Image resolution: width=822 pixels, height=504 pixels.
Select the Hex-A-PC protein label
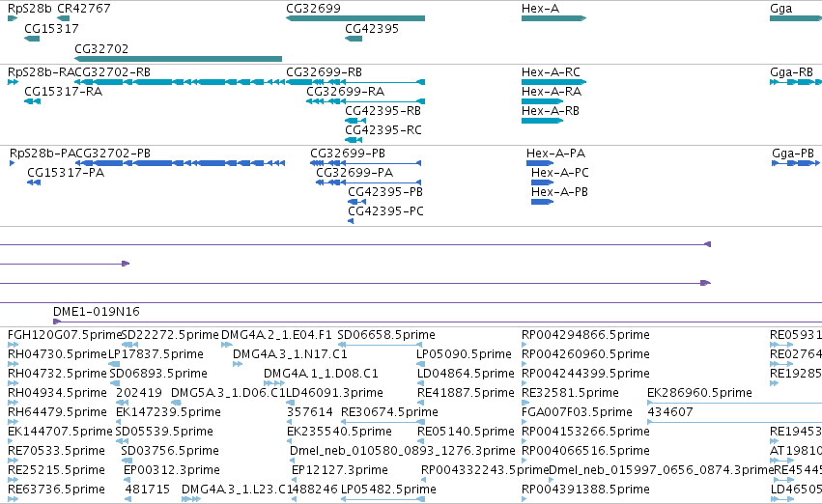tap(560, 173)
